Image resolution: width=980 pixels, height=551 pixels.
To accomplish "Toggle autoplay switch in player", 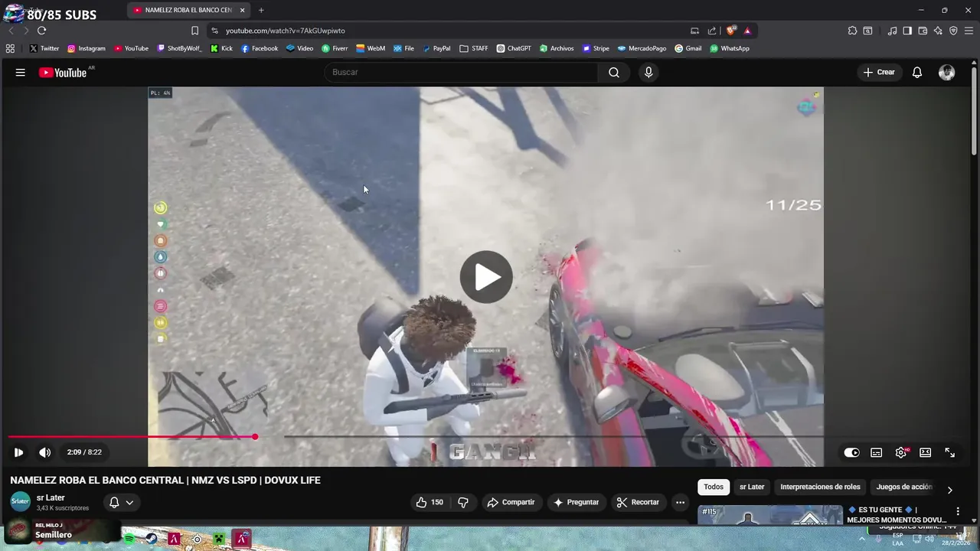I will (x=851, y=452).
